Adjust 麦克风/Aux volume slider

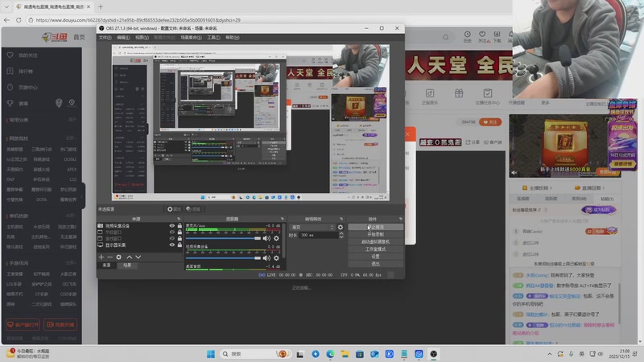pos(223,238)
